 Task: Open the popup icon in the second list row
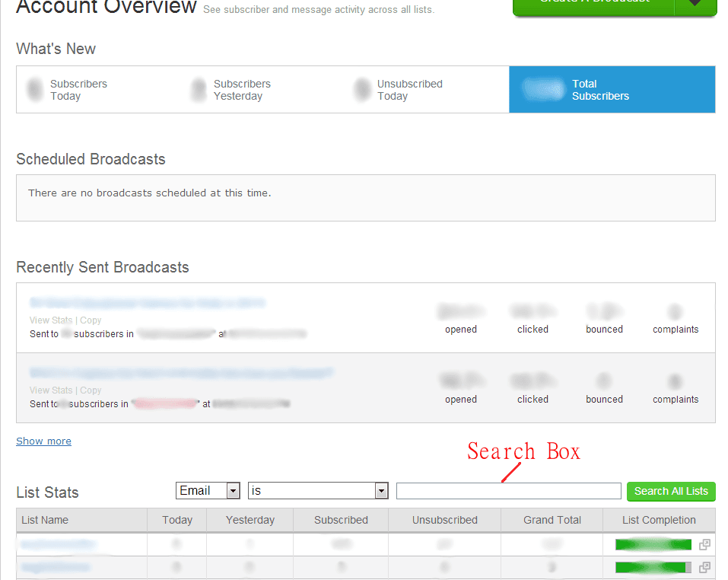coord(704,567)
